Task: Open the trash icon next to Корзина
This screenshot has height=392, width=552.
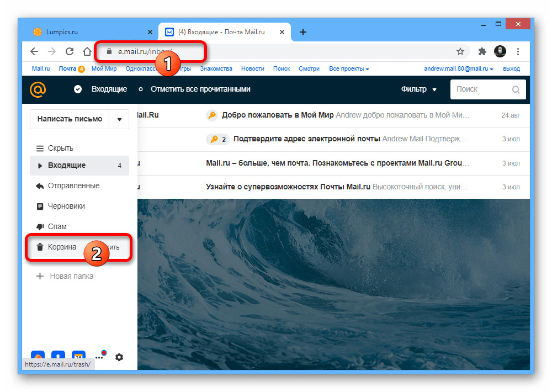Action: pos(40,247)
